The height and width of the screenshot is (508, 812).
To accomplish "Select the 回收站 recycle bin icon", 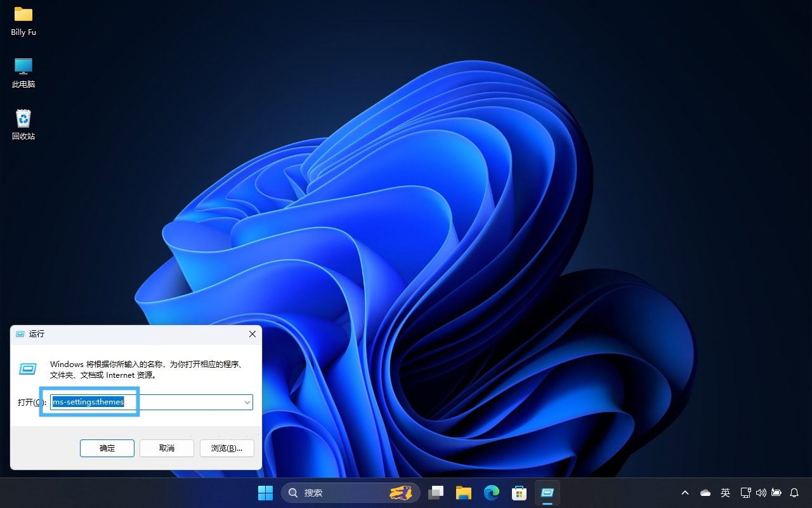I will (23, 124).
